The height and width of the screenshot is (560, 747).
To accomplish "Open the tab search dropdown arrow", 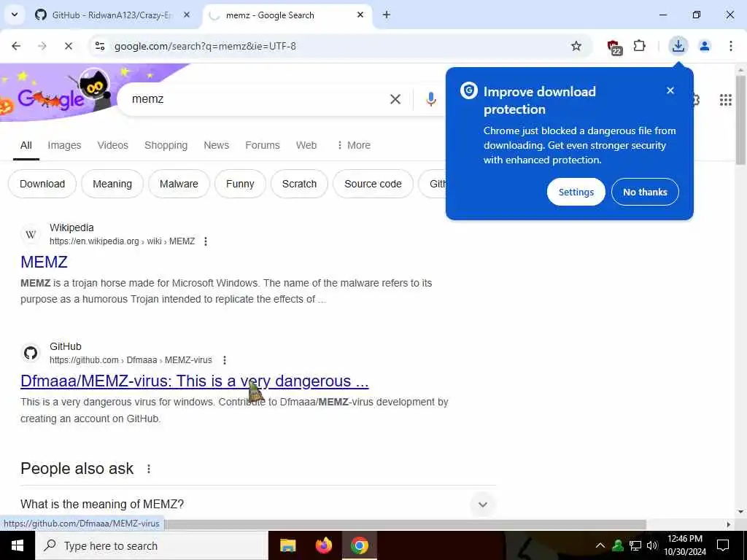I will click(x=15, y=15).
